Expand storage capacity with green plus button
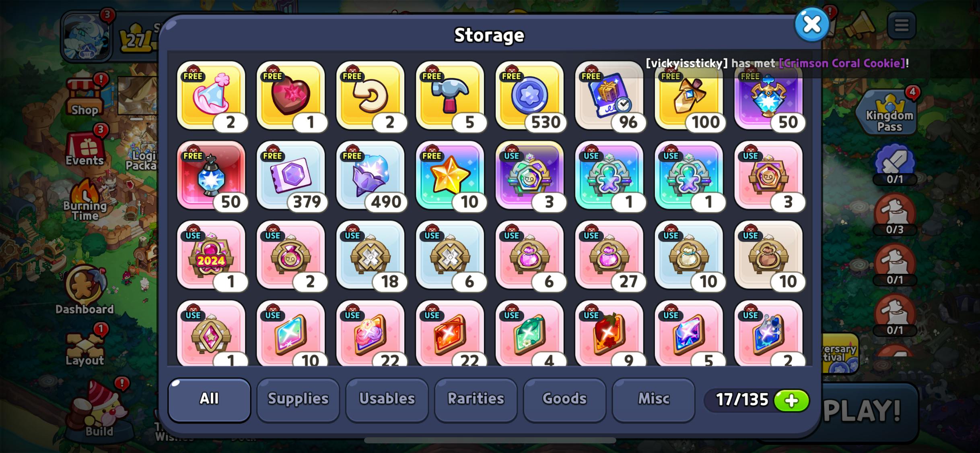 pyautogui.click(x=791, y=401)
